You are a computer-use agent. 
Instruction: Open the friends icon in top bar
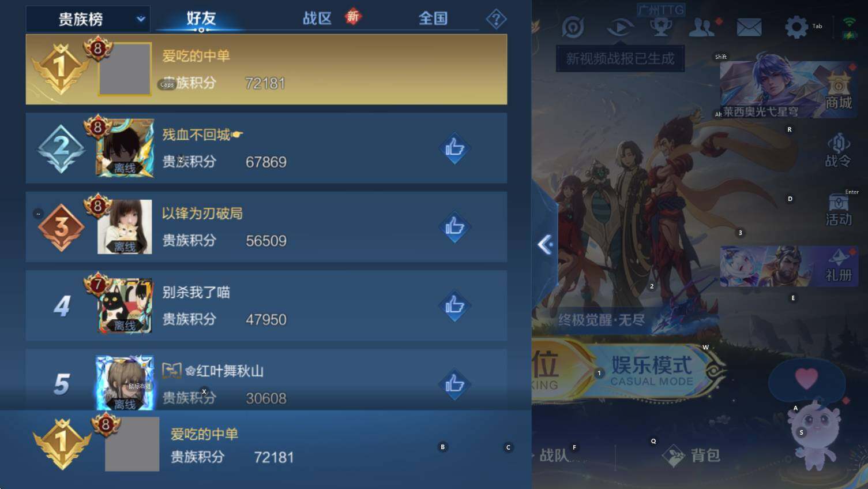click(702, 27)
